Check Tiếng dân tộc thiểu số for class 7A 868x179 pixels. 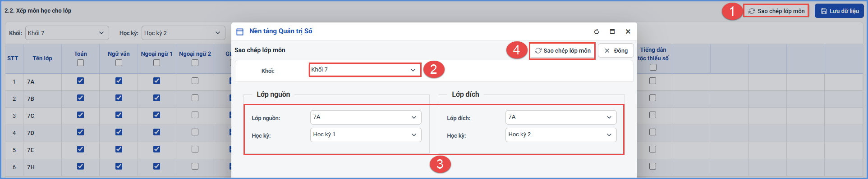click(x=652, y=81)
